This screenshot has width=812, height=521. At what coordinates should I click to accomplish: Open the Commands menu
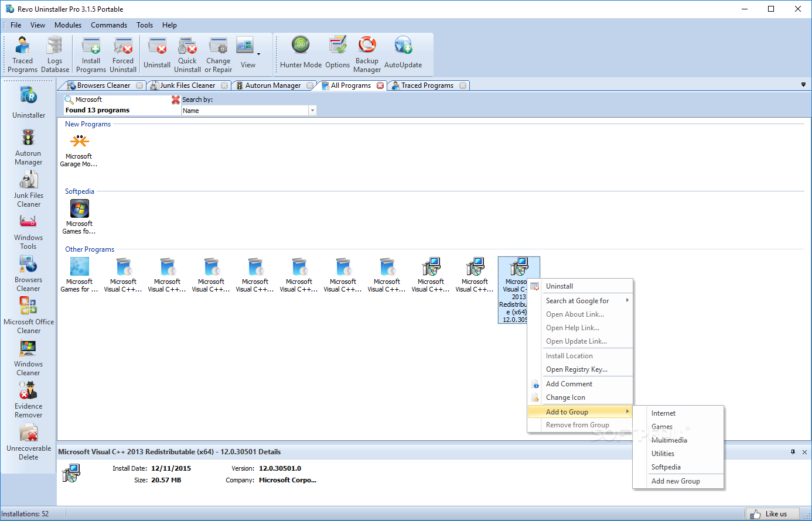[x=109, y=25]
